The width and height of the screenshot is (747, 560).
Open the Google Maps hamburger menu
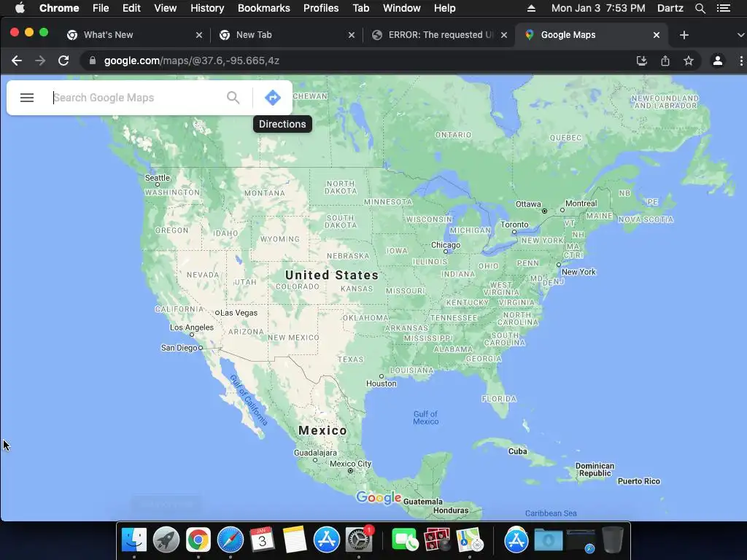point(27,98)
